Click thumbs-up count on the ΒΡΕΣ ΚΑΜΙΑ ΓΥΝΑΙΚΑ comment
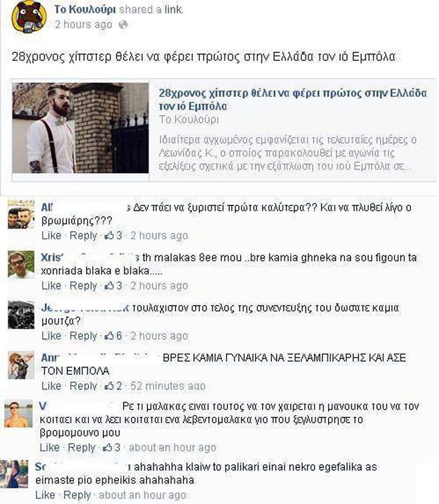Viewport: 439px width, 504px height. pyautogui.click(x=113, y=386)
